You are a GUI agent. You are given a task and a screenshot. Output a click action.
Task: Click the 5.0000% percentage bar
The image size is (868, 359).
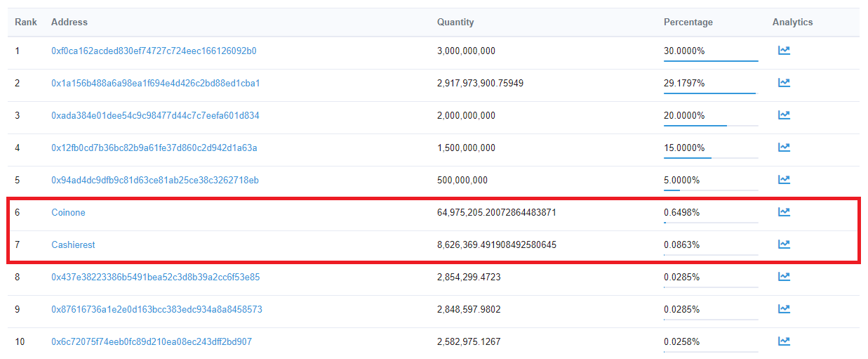tap(711, 190)
